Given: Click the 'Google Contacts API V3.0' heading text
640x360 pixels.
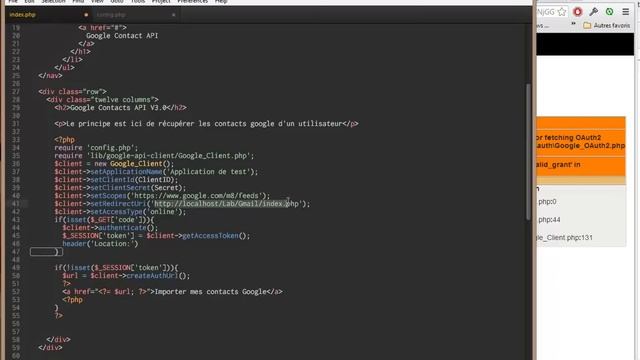Looking at the screenshot, I should (118, 108).
